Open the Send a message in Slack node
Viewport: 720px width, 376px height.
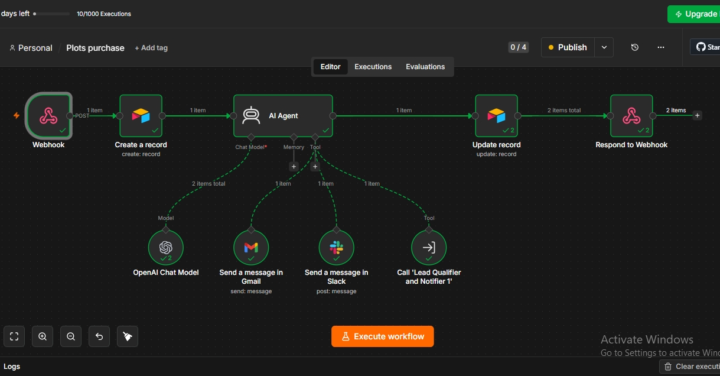[336, 247]
